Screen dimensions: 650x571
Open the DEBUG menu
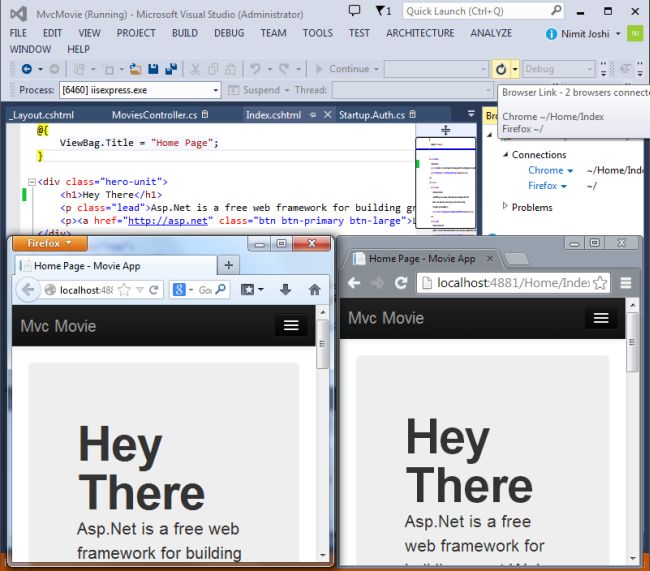click(x=229, y=33)
